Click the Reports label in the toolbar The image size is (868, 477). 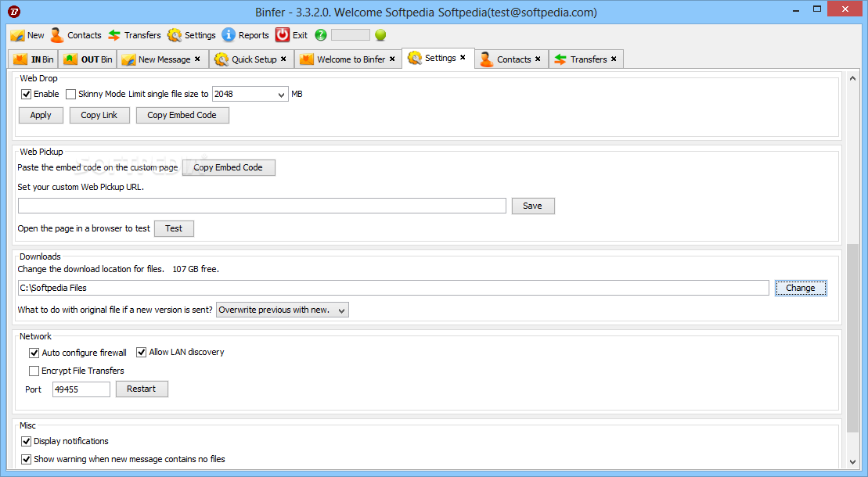tap(254, 35)
